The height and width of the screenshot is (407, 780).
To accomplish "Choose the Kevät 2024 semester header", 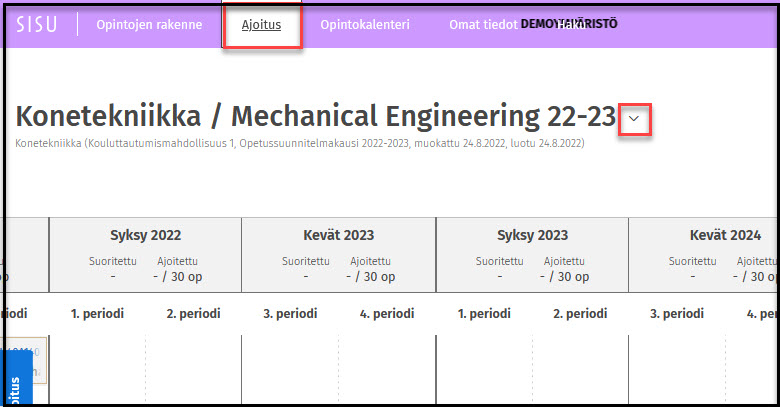I will pyautogui.click(x=725, y=235).
